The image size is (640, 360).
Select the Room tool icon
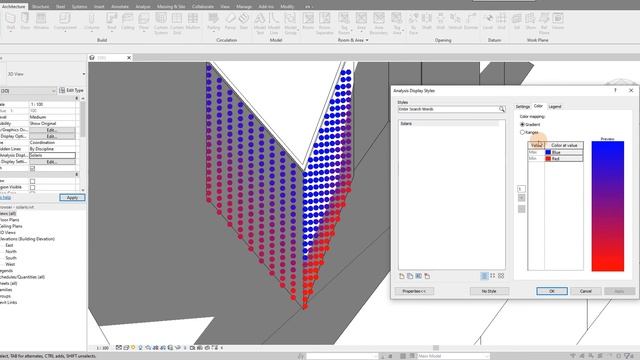coord(308,18)
